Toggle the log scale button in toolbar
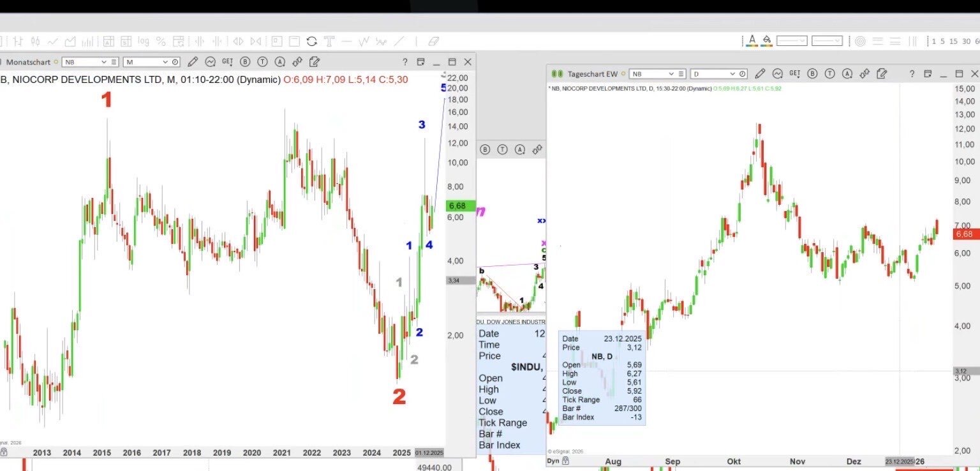This screenshot has width=980, height=471. 143,41
